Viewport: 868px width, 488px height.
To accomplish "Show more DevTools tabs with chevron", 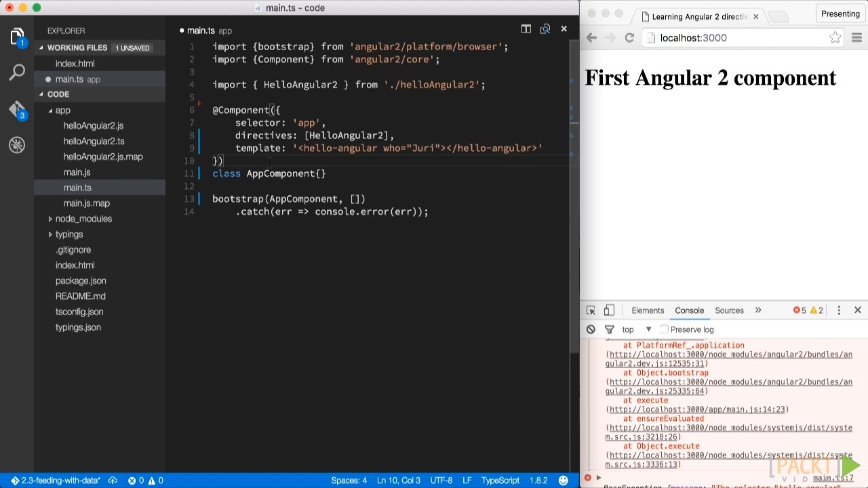I will (x=758, y=310).
